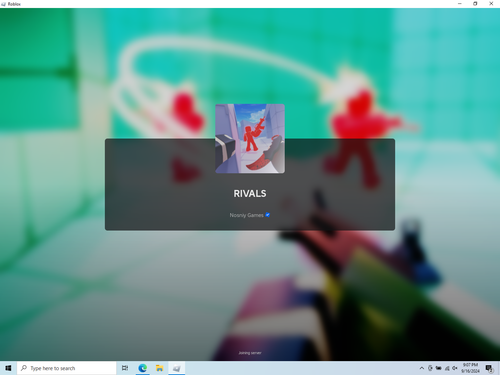Click the location tray icon

tap(430, 368)
